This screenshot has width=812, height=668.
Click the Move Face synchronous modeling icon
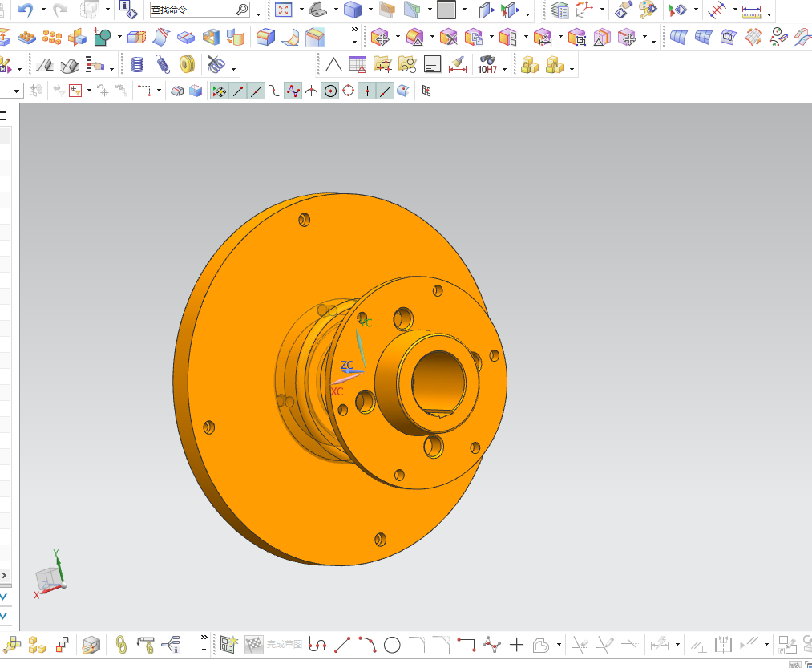click(x=380, y=38)
